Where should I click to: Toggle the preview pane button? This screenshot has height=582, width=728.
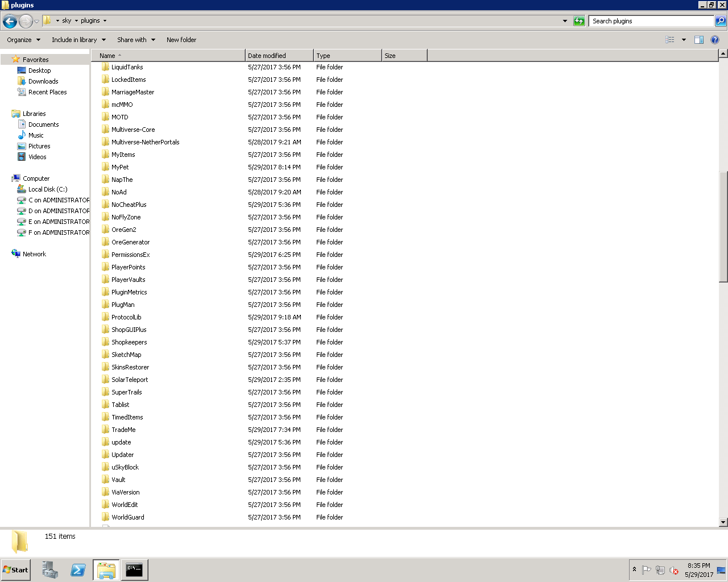tap(699, 40)
